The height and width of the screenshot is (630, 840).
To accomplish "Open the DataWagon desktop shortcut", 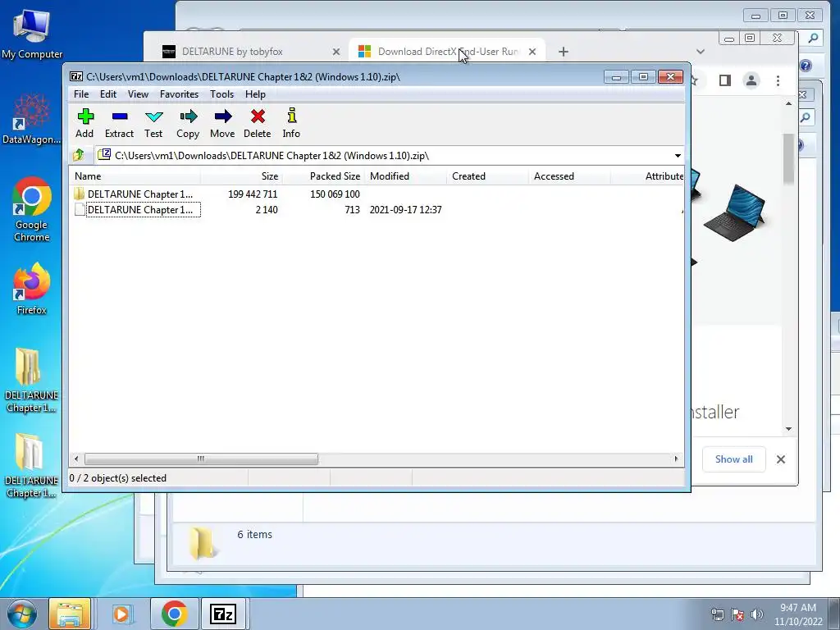I will (32, 119).
